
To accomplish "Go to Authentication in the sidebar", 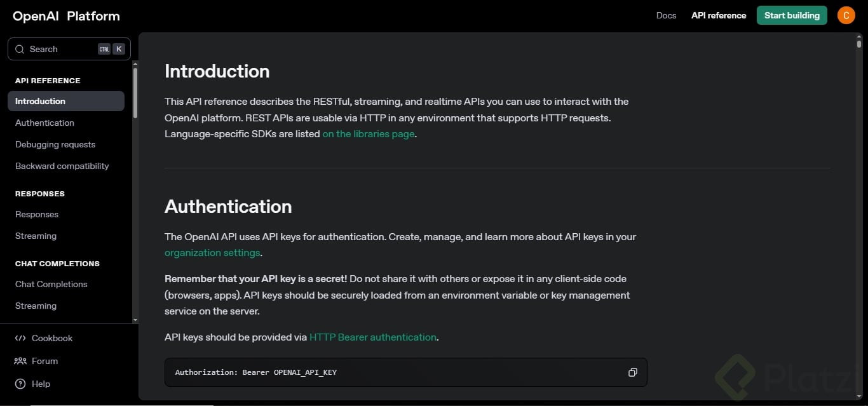I will click(x=44, y=123).
